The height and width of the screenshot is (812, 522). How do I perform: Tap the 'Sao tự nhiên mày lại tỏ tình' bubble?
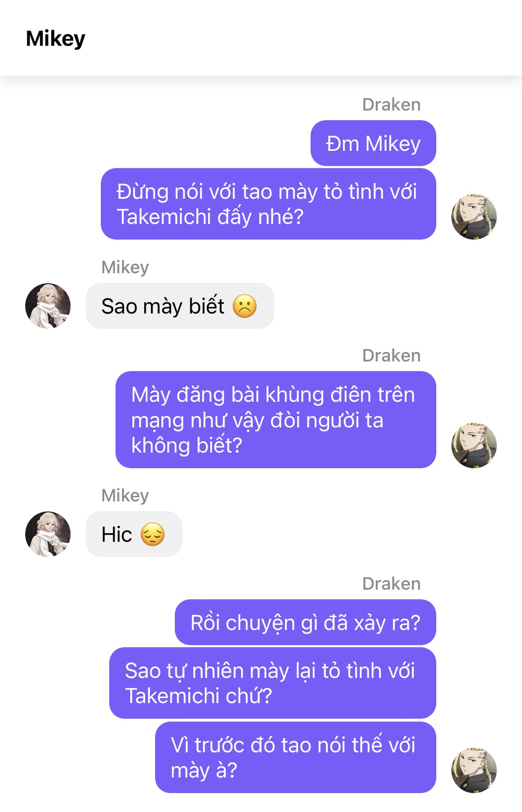click(272, 683)
